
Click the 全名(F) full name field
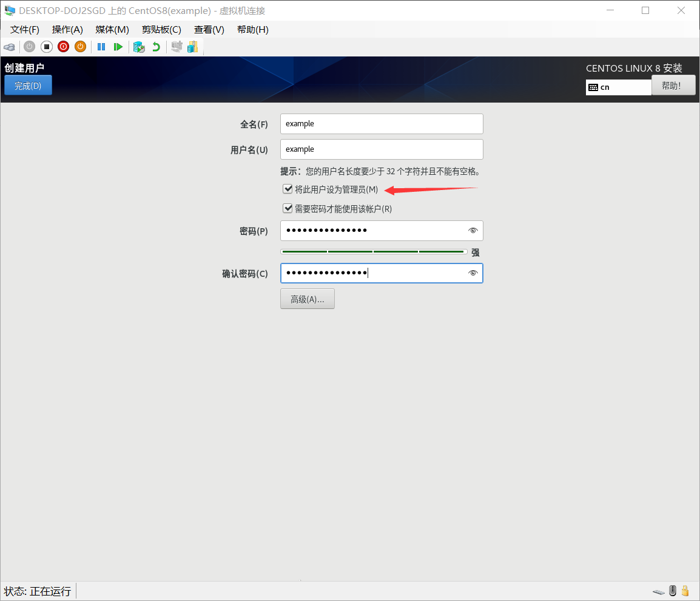382,124
